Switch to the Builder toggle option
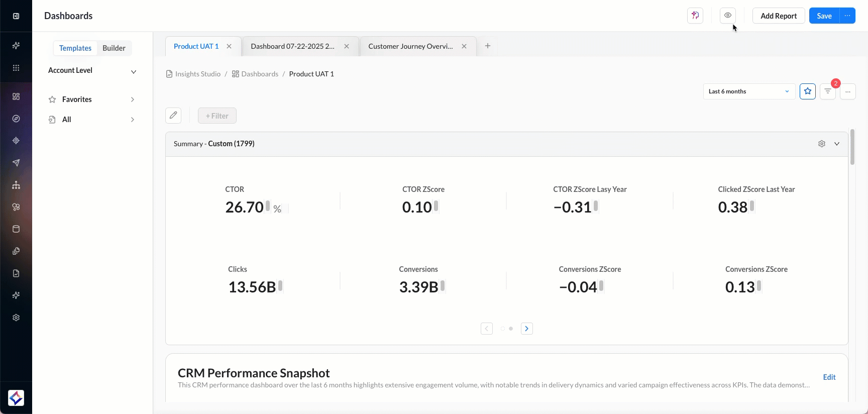Image resolution: width=868 pixels, height=414 pixels. coord(114,48)
